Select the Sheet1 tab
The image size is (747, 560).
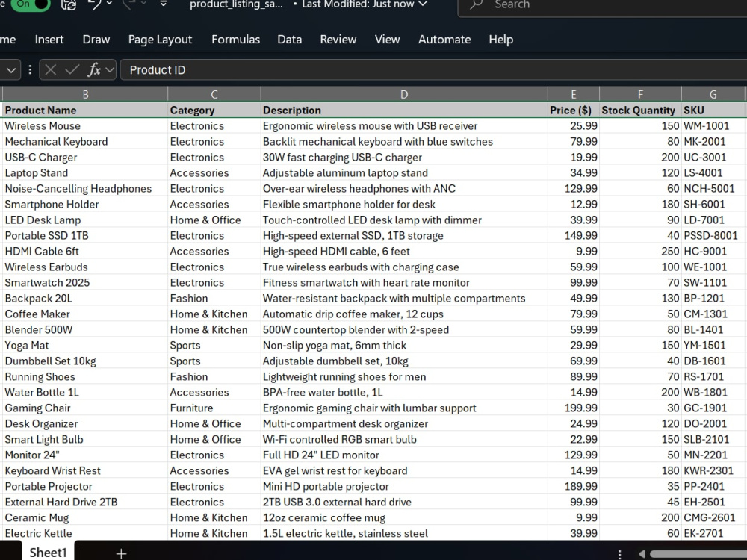48,552
